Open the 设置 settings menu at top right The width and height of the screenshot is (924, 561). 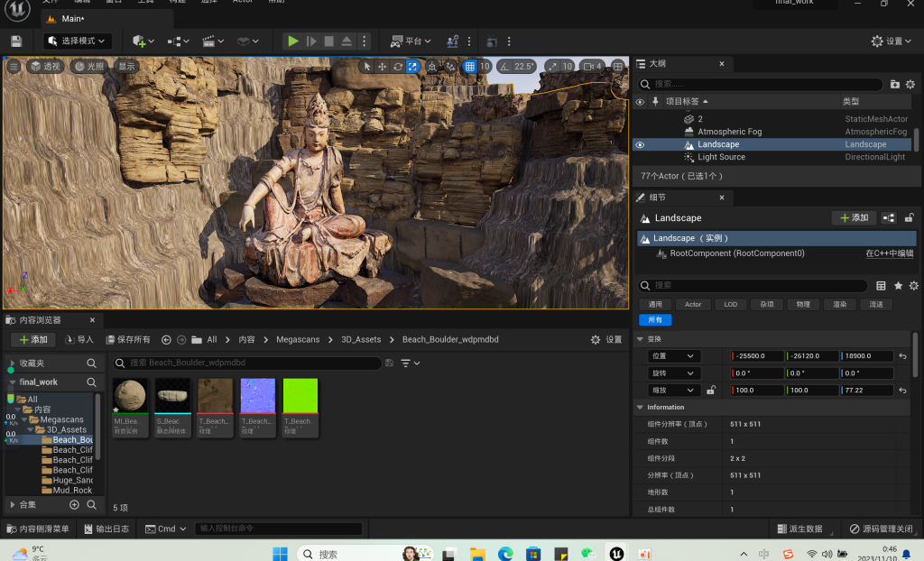tap(892, 41)
